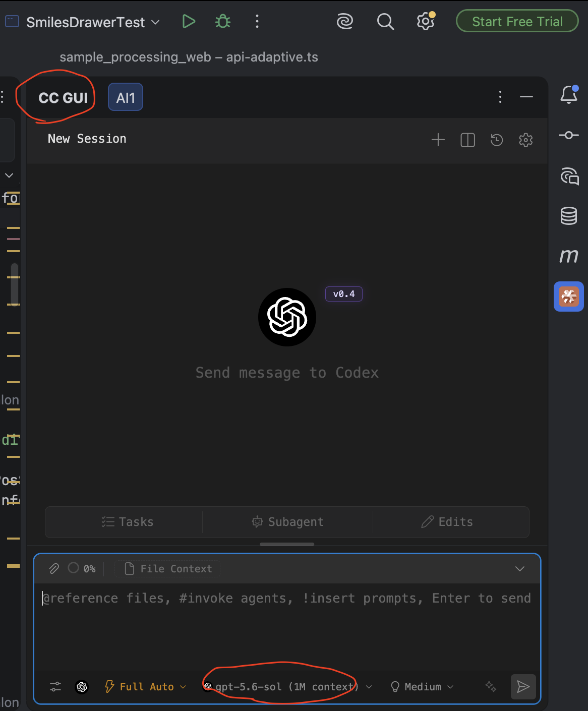
Task: Open Search Everywhere magnifier
Action: [385, 21]
